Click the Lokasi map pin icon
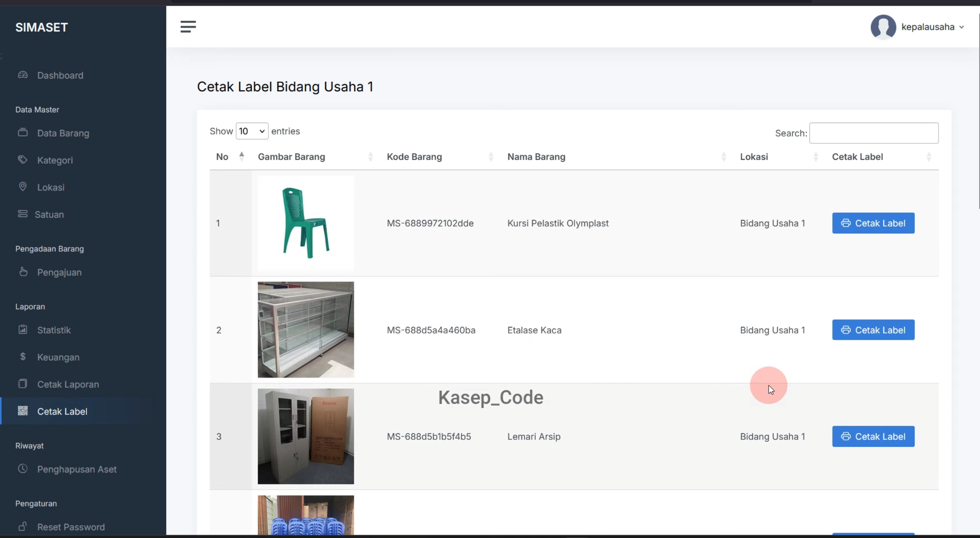Viewport: 980px width, 538px height. 23,187
